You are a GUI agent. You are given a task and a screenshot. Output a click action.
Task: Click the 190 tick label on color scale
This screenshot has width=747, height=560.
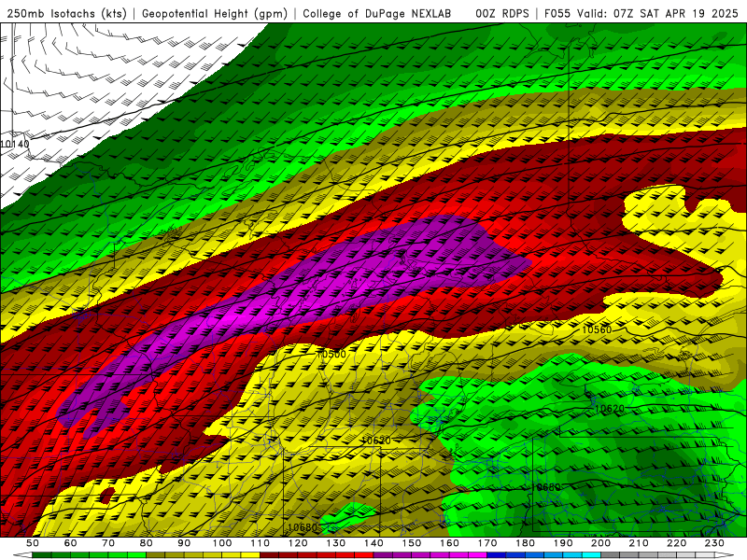tap(563, 543)
